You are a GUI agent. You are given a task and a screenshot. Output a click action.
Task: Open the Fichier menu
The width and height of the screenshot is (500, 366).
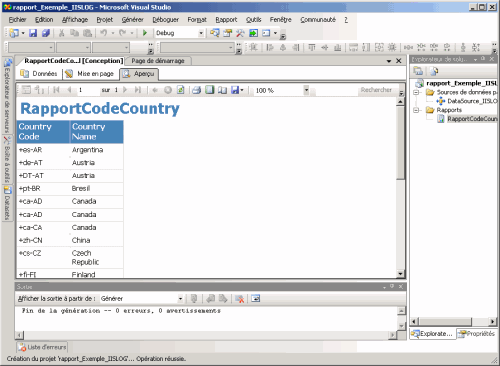pos(17,20)
